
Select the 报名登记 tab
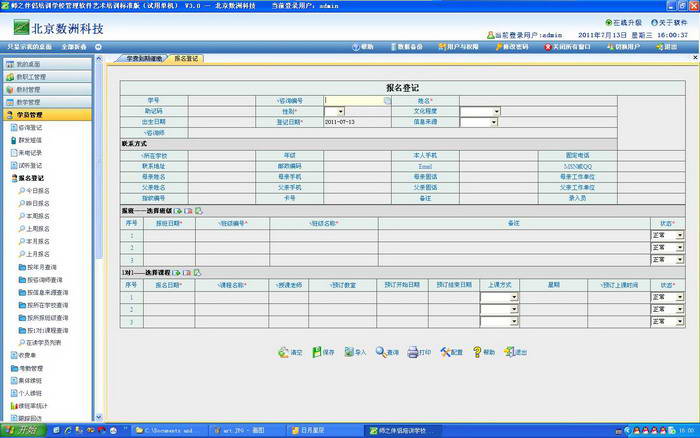click(186, 58)
